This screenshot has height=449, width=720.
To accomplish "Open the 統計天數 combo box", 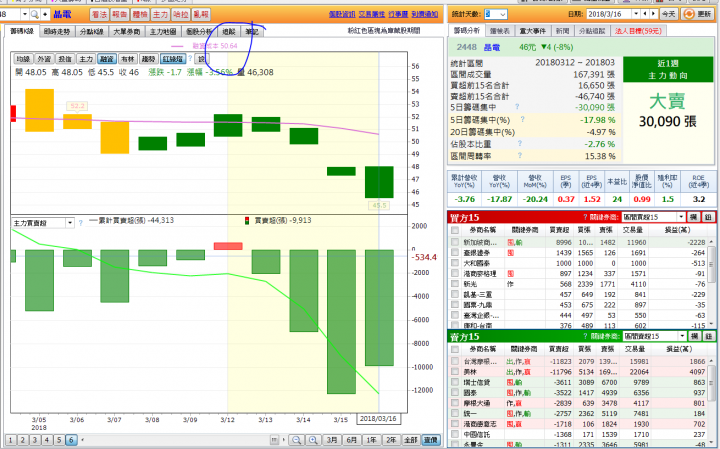I will click(496, 14).
